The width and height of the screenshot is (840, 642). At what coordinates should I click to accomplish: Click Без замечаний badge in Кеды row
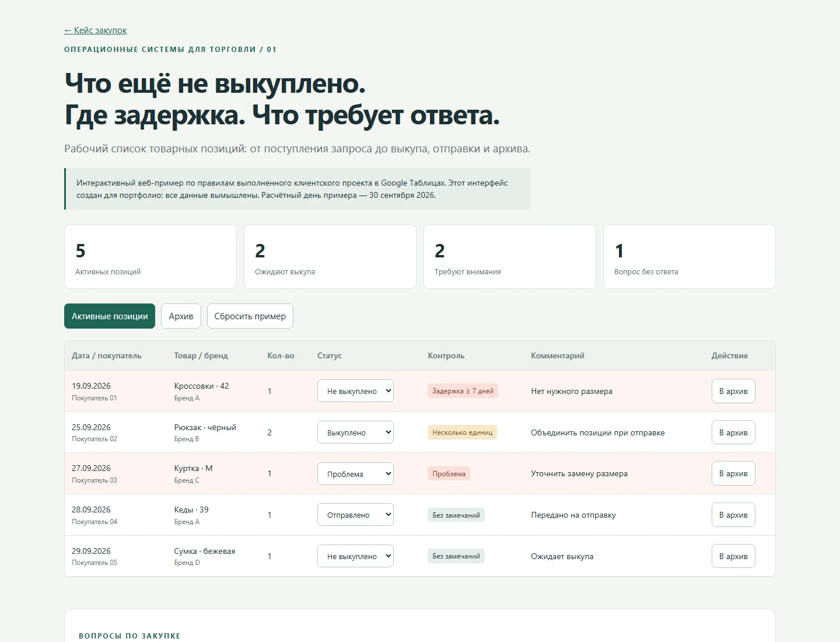click(x=456, y=515)
